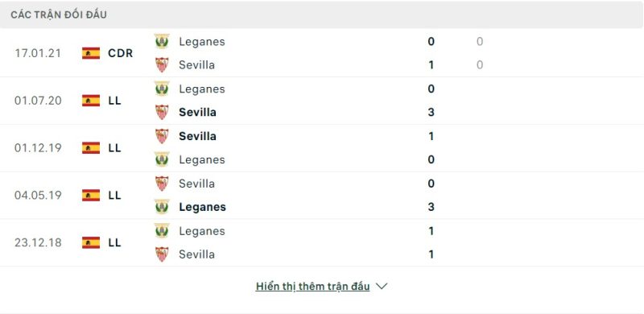
Task: Click Leganes crest in 04.05.19 match
Action: click(x=162, y=207)
